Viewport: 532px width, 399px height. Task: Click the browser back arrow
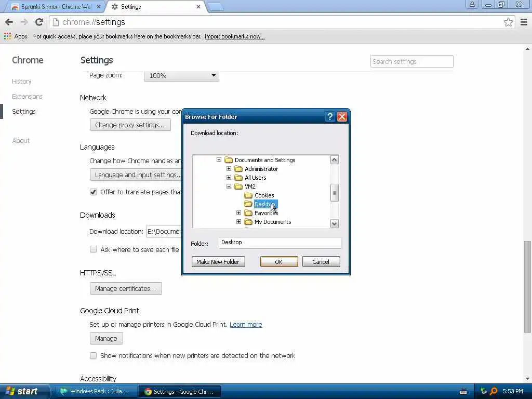pyautogui.click(x=9, y=22)
